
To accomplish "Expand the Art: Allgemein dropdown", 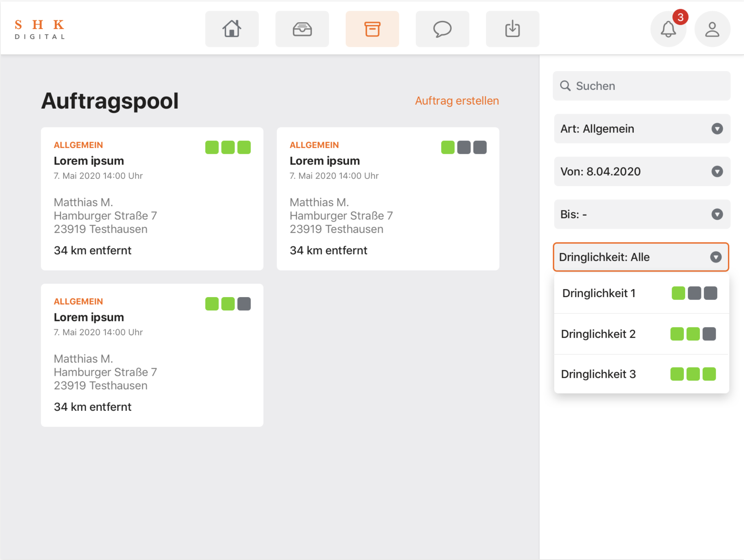I will (642, 129).
